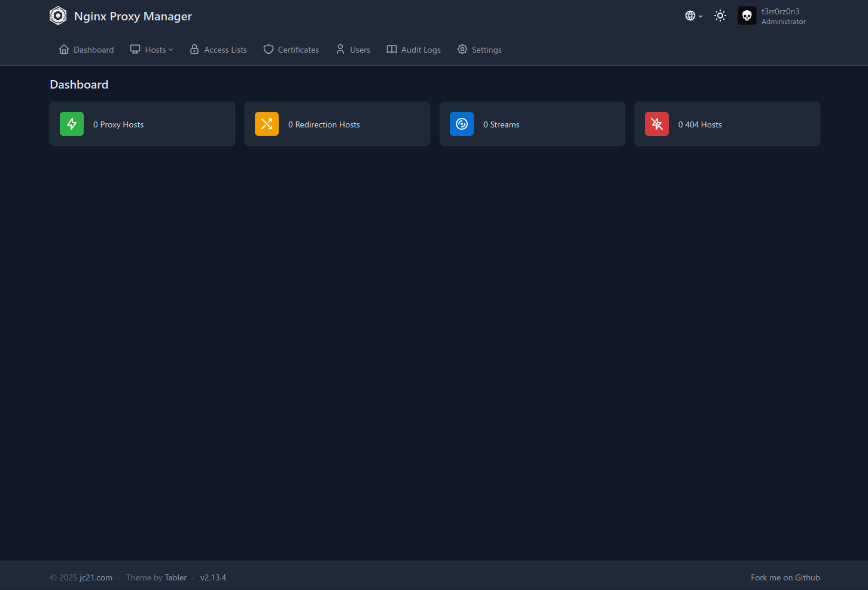This screenshot has height=590, width=868.
Task: Open the Settings gear icon
Action: pos(461,49)
